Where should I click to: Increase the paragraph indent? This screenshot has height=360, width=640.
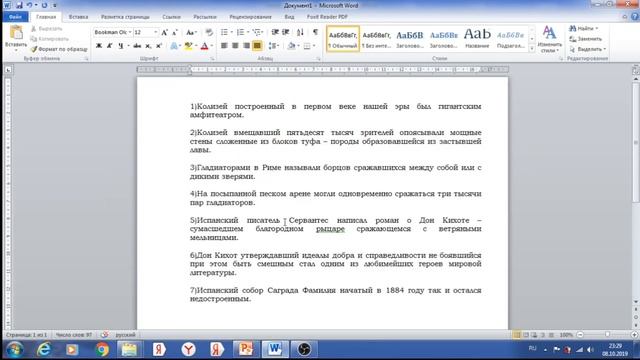point(286,32)
